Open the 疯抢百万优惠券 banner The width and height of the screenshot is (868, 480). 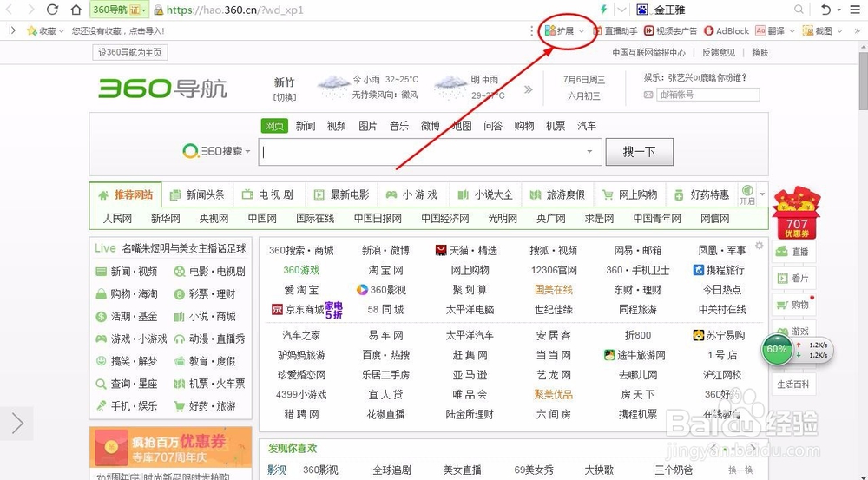point(170,445)
